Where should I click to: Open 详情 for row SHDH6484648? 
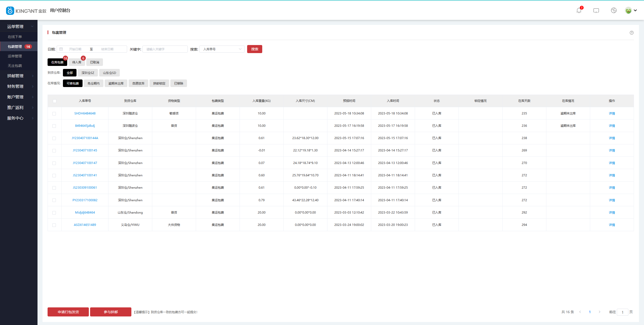pyautogui.click(x=612, y=113)
